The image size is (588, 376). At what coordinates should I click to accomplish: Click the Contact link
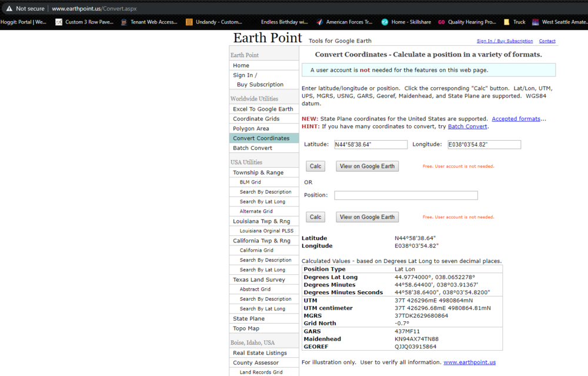point(547,41)
